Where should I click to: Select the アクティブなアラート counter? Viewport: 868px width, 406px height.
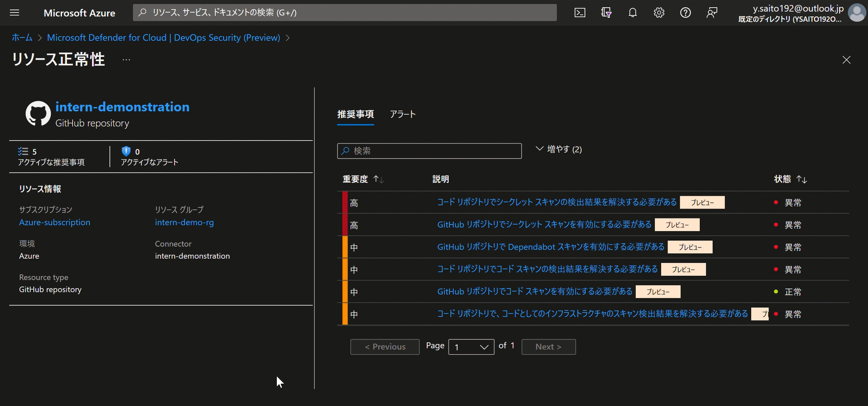click(x=149, y=156)
